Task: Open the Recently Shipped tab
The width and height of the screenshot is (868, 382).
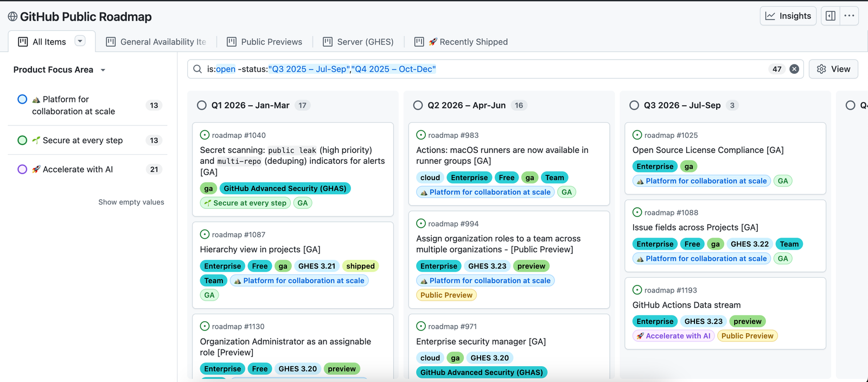Action: (x=461, y=42)
